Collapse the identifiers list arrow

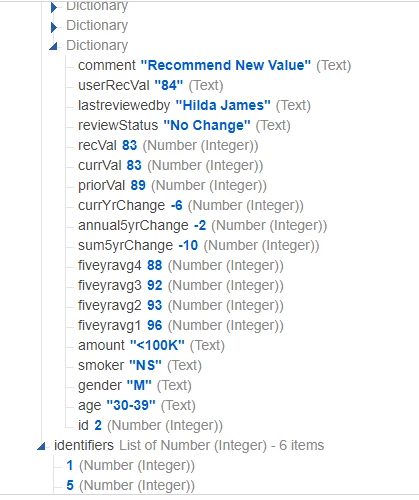coord(41,446)
